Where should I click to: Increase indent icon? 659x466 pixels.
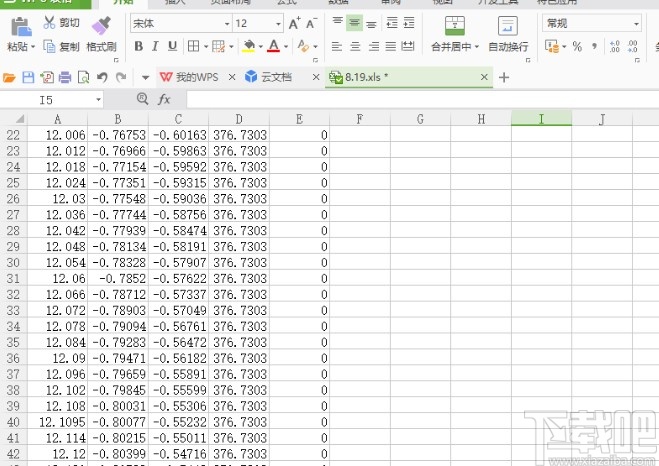coord(409,23)
